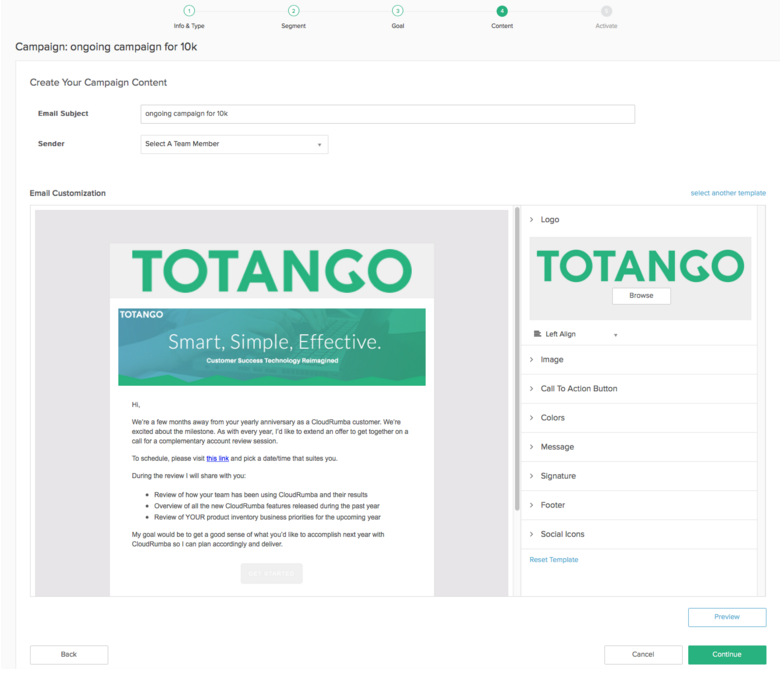Viewport: 780px width, 677px height.
Task: Click Browse to upload a logo
Action: tap(641, 295)
